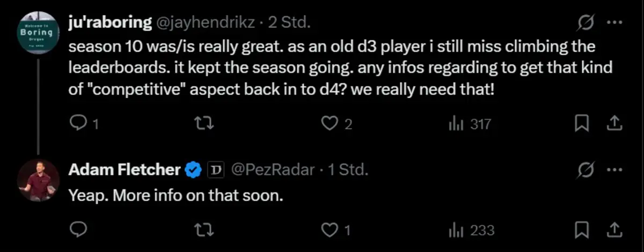Screen dimensions: 644x252
Task: Click the Grok icon on Adam Fletcher's reply
Action: point(584,170)
